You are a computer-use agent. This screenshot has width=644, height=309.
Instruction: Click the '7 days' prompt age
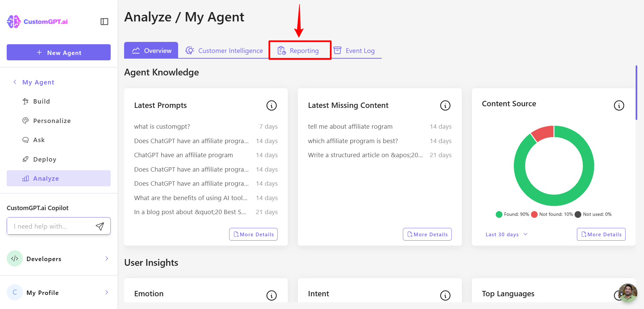268,126
